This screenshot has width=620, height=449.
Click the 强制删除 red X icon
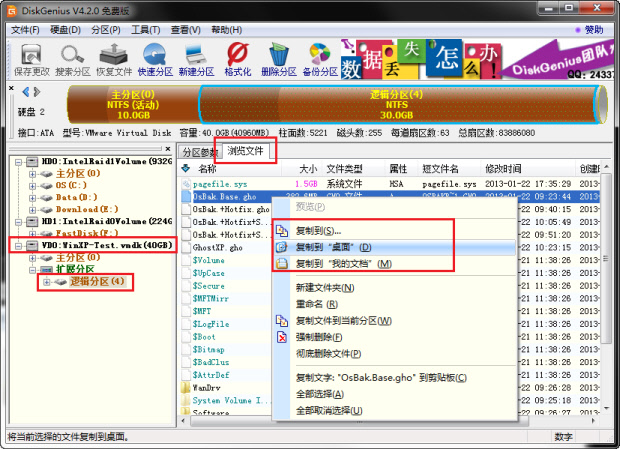tap(282, 337)
